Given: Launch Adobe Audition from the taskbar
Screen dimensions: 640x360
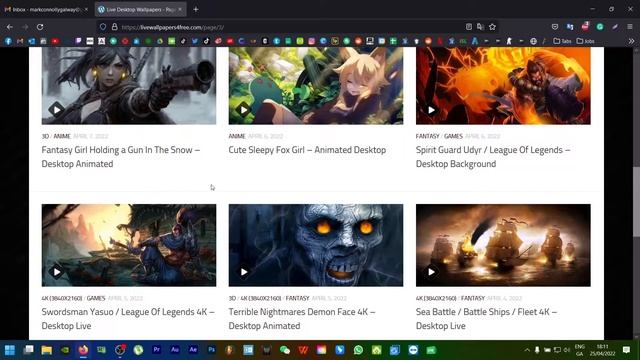Looking at the screenshot, I should point(175,350).
